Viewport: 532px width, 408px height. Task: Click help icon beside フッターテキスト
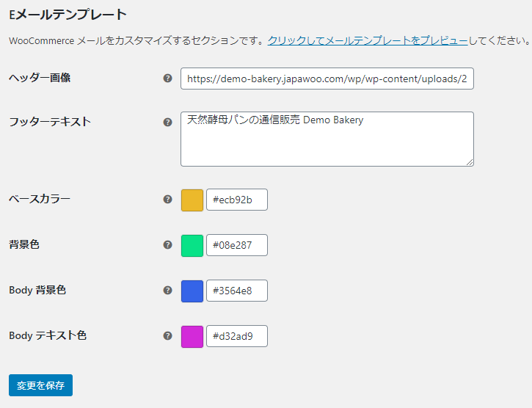pos(167,123)
